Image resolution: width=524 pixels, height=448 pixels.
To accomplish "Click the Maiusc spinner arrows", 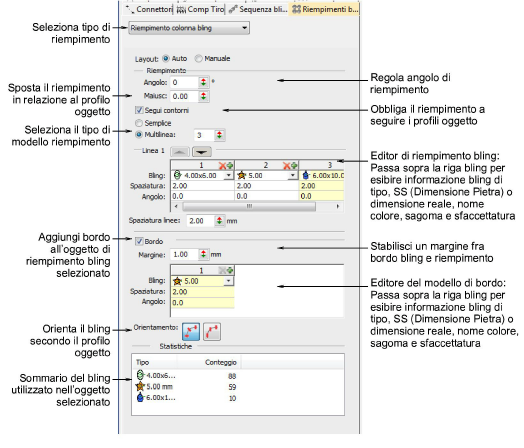I will point(203,97).
